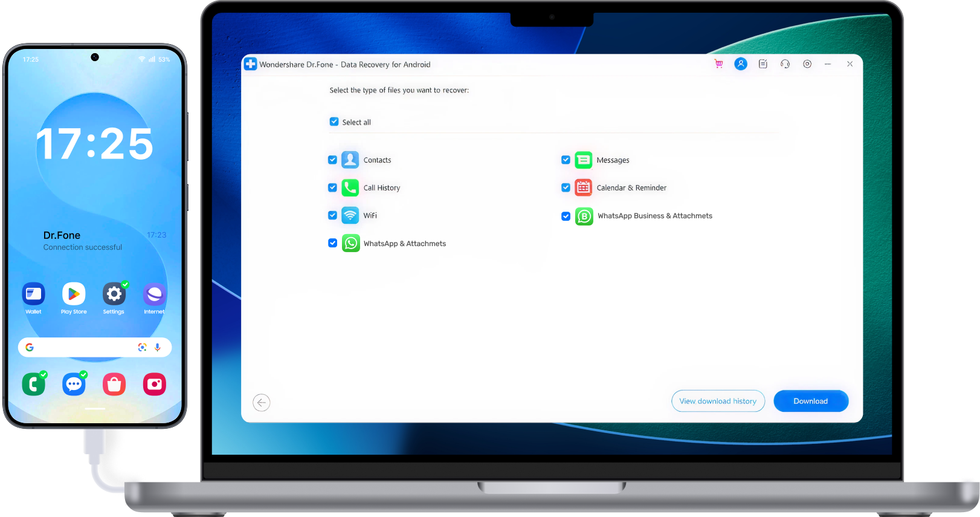Click the Dr.Fone logo in window title
This screenshot has width=980, height=517.
[251, 64]
